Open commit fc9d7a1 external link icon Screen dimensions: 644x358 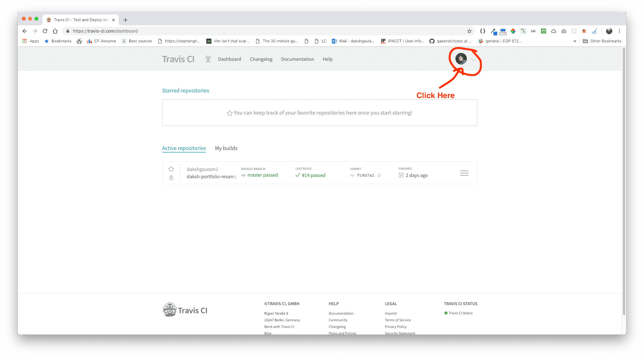pos(379,175)
